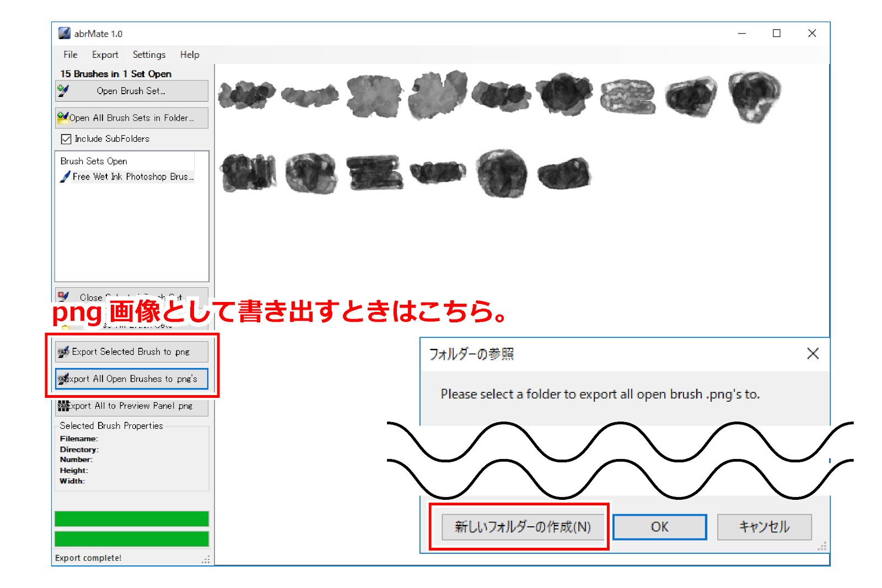Click the upper green progress bar
The image size is (882, 588).
(132, 519)
